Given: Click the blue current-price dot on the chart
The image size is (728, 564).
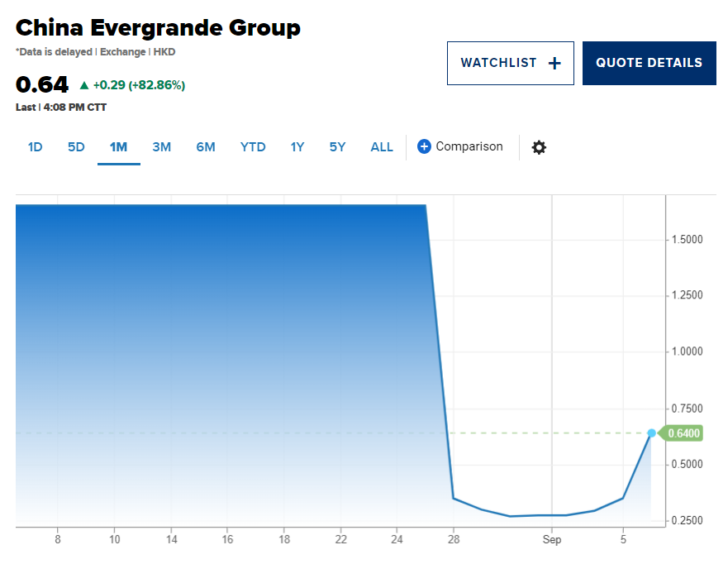Looking at the screenshot, I should pos(651,433).
